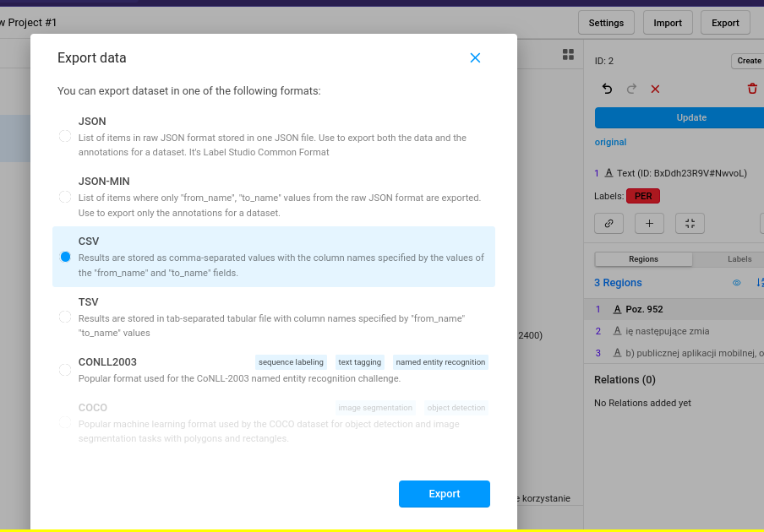Toggle visibility of all regions eye icon
This screenshot has width=764, height=532.
click(x=737, y=283)
